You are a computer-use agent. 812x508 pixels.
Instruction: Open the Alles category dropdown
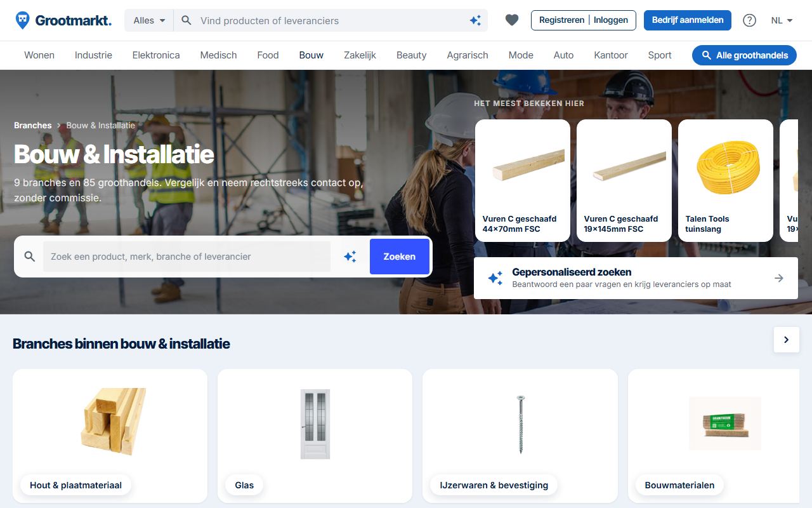click(149, 20)
